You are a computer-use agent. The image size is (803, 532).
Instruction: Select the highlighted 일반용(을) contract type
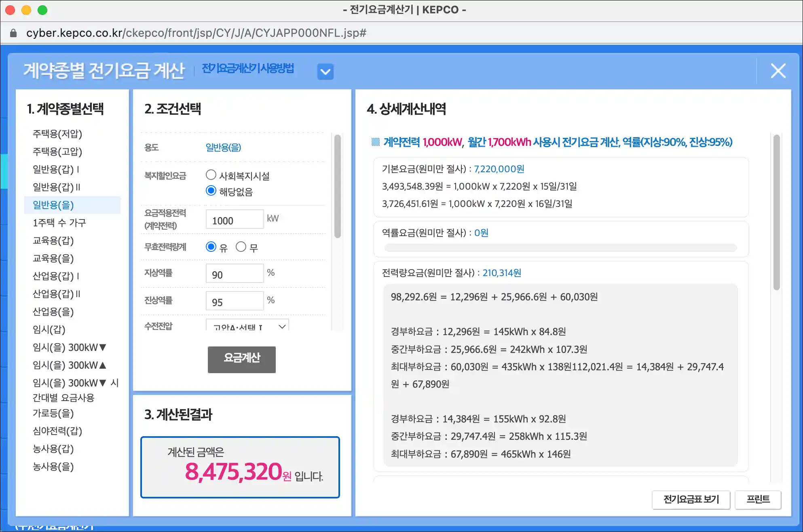pos(72,205)
